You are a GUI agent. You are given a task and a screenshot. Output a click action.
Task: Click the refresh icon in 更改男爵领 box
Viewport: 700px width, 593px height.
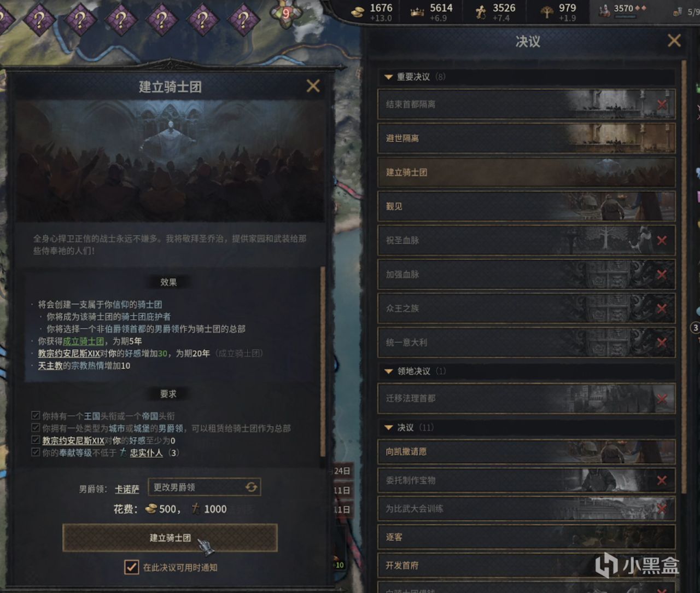[x=251, y=487]
